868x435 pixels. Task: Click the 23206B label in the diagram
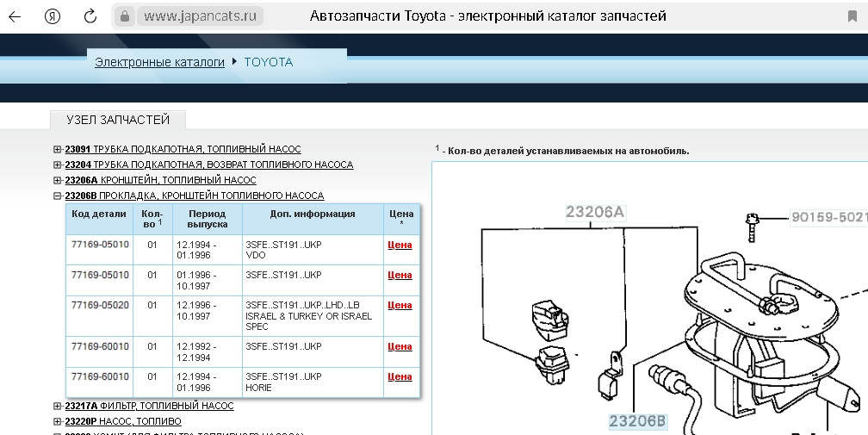[637, 421]
